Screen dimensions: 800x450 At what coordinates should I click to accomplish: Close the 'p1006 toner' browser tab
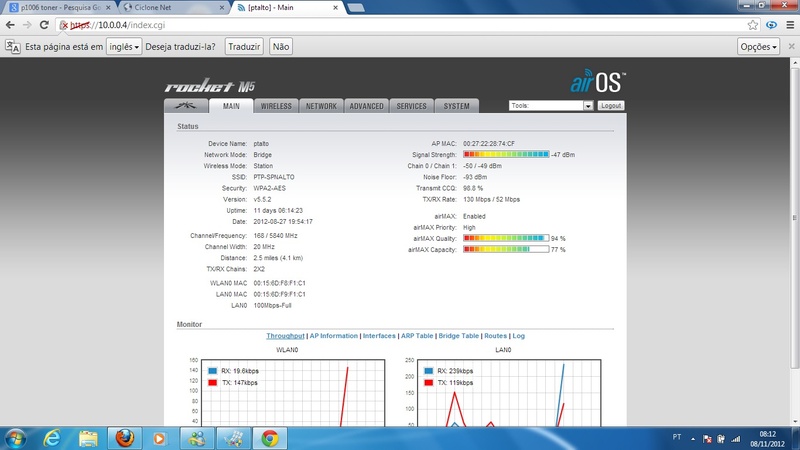point(108,8)
